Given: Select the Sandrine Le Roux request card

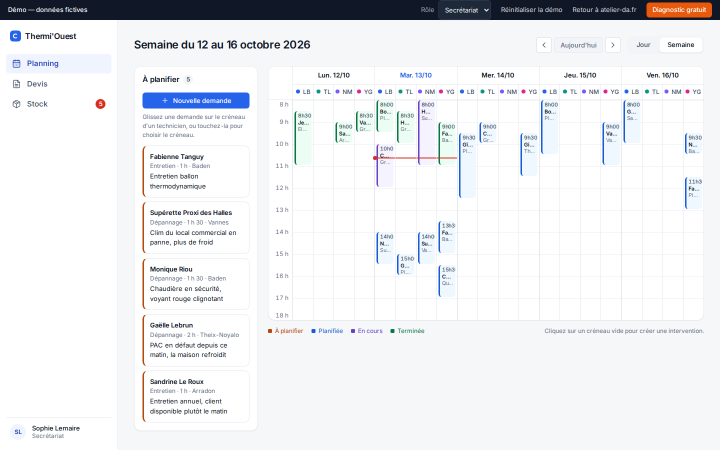Looking at the screenshot, I should pyautogui.click(x=196, y=396).
